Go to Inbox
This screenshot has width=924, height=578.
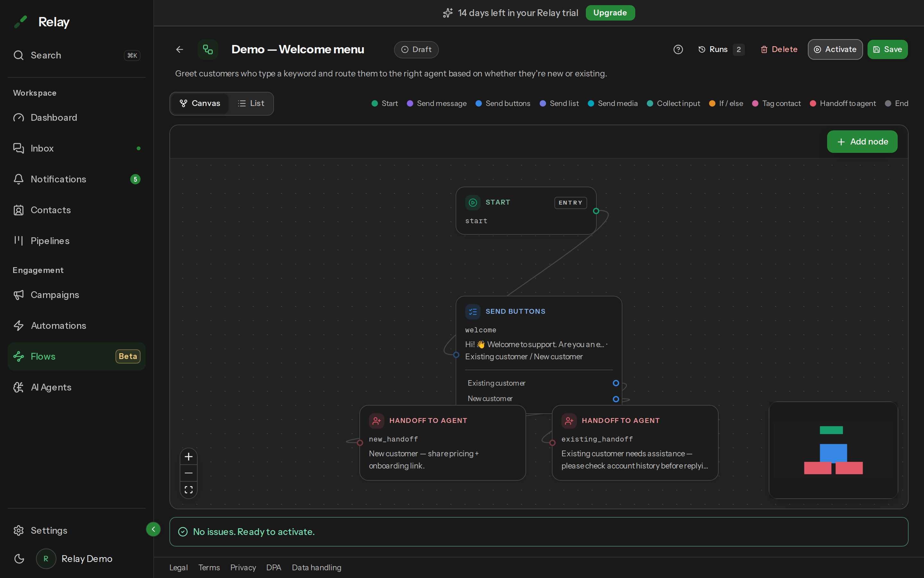pyautogui.click(x=76, y=148)
